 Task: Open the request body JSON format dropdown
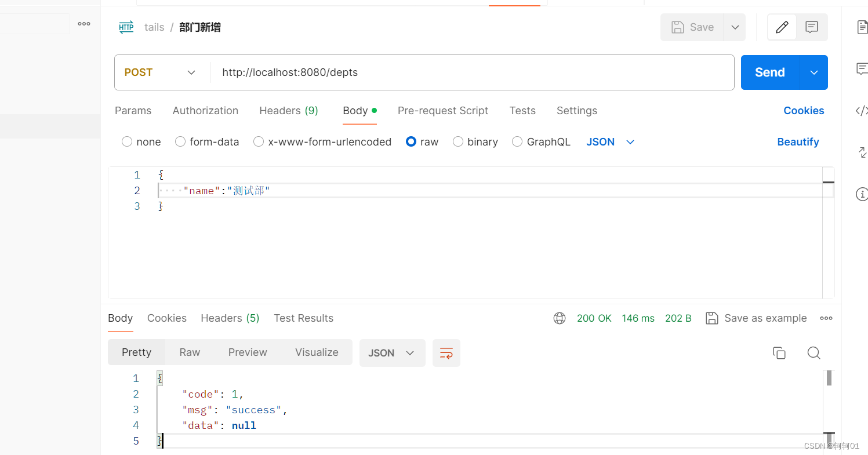(611, 142)
